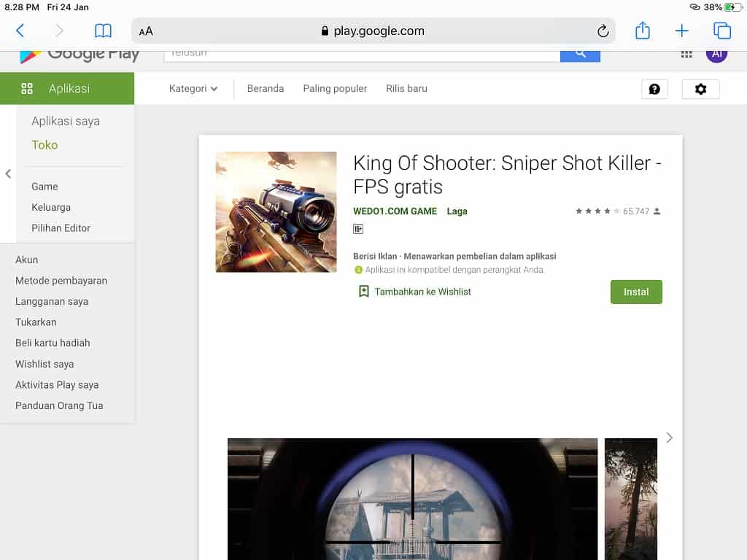Open the Safari share sheet icon
The image size is (747, 560).
click(x=643, y=31)
